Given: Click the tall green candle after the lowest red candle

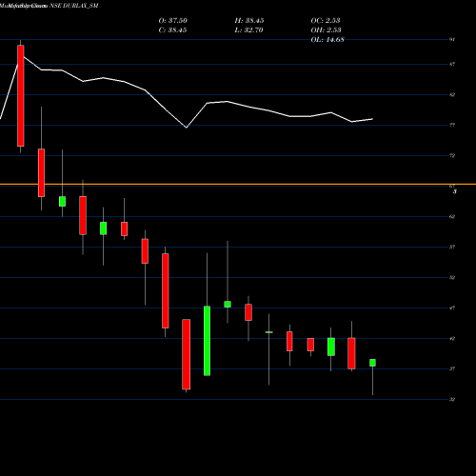Looking at the screenshot, I should tap(207, 341).
